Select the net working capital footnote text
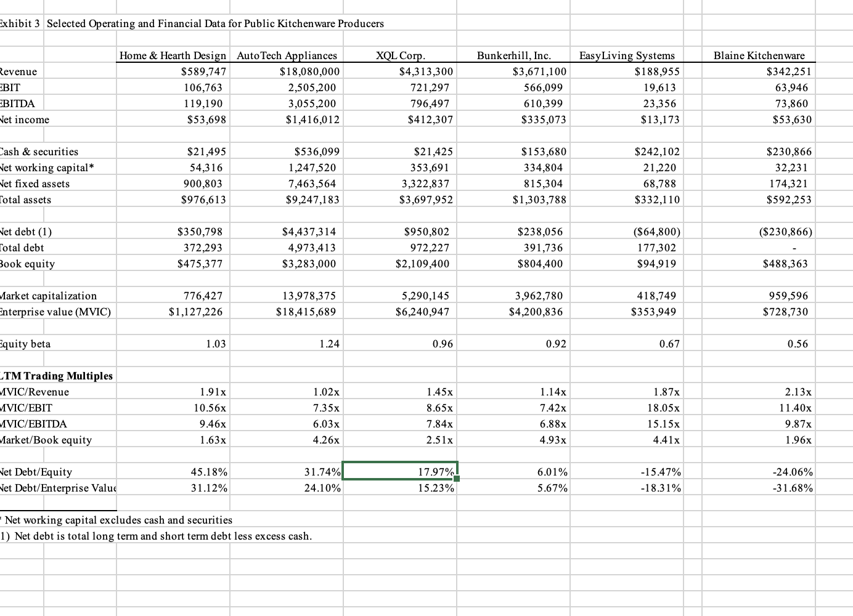 pos(117,520)
